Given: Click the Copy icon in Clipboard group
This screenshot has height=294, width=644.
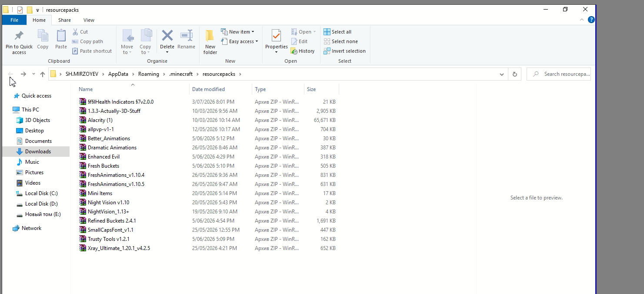Looking at the screenshot, I should coord(43,36).
